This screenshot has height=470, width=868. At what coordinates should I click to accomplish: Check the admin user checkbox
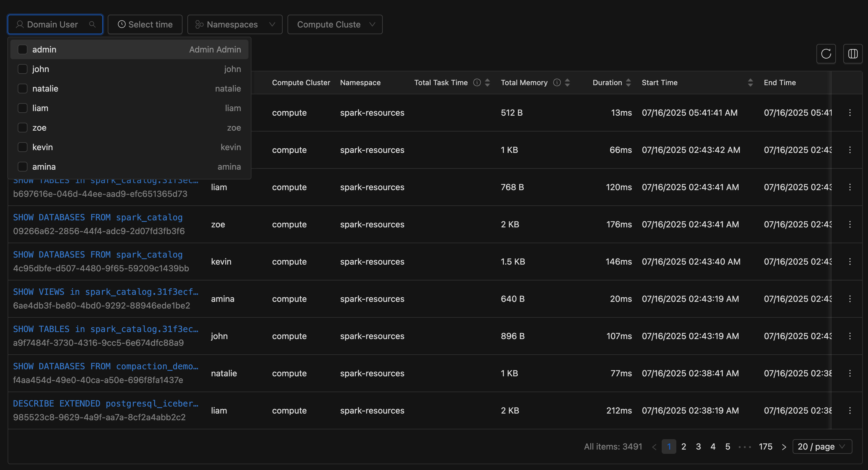23,49
